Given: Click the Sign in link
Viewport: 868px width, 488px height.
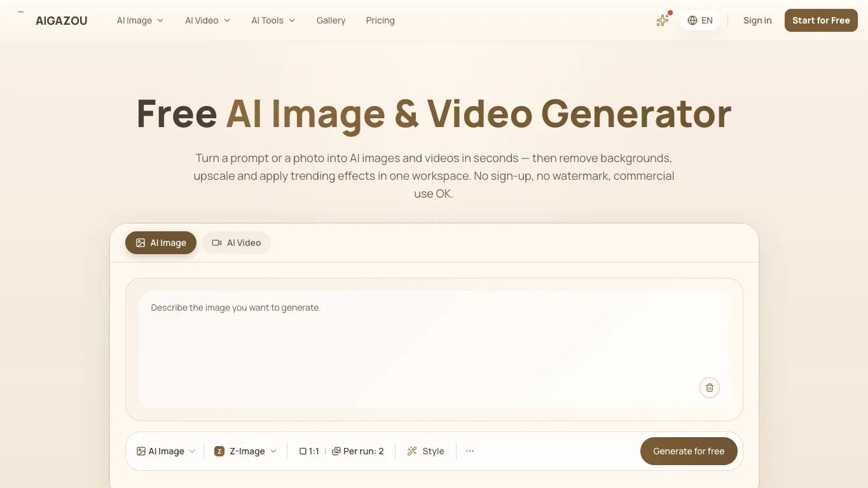Looking at the screenshot, I should pyautogui.click(x=757, y=20).
